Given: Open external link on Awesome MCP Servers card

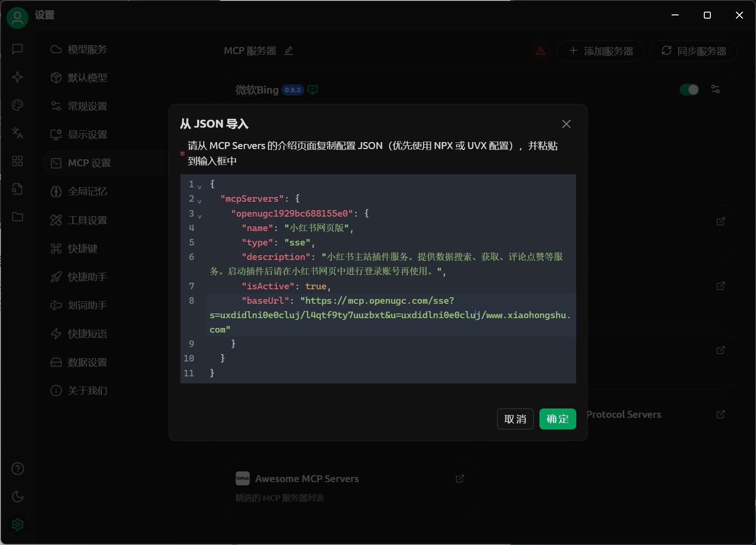Looking at the screenshot, I should pos(460,479).
